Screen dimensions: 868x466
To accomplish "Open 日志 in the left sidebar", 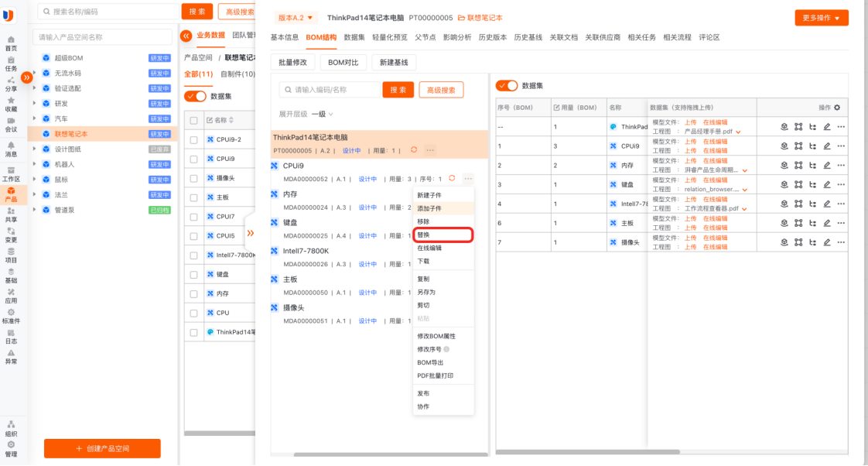I will [11, 337].
